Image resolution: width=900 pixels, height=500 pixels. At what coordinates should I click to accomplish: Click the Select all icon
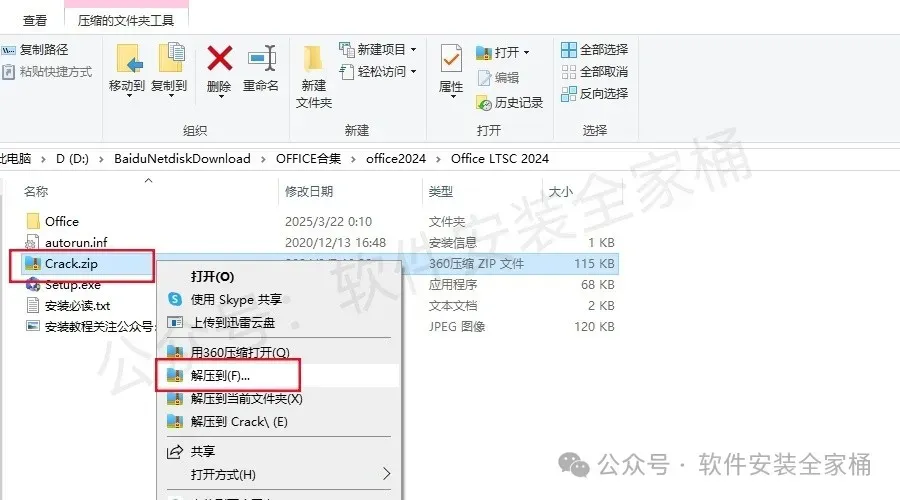(568, 50)
